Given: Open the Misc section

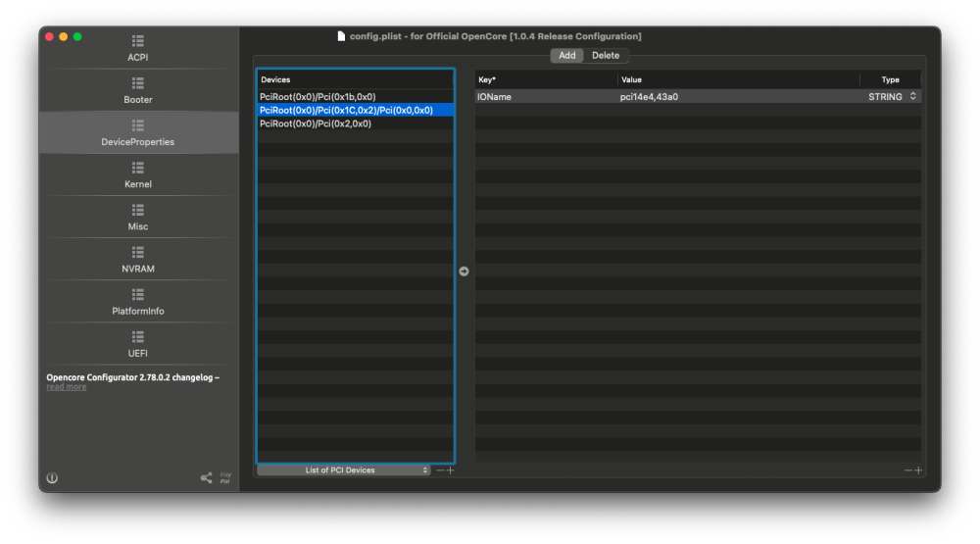Looking at the screenshot, I should [x=137, y=218].
